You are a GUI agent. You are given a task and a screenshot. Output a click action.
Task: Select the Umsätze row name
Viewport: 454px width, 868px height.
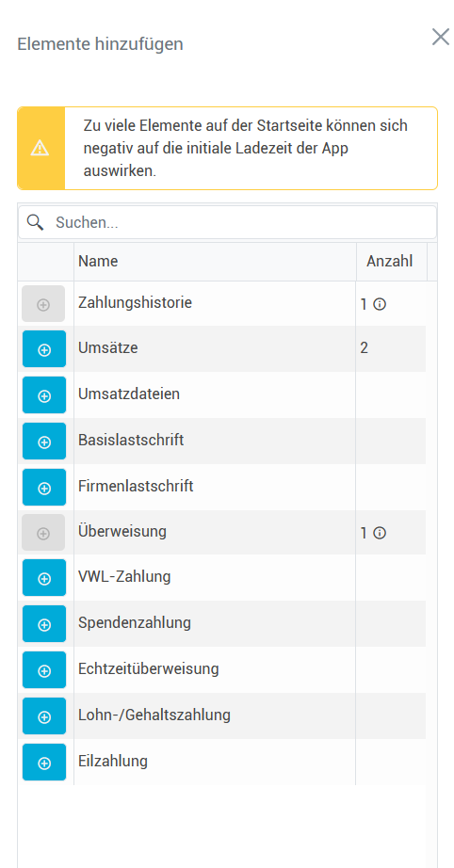108,347
